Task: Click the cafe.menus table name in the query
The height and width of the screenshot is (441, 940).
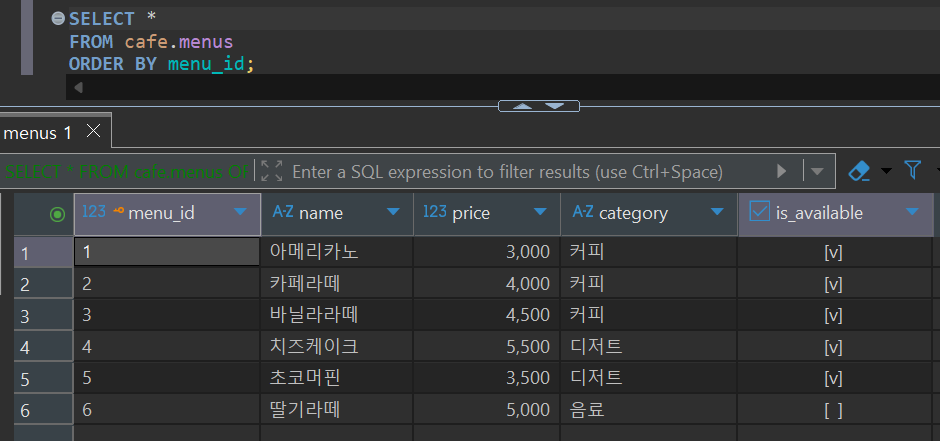Action: tap(179, 42)
